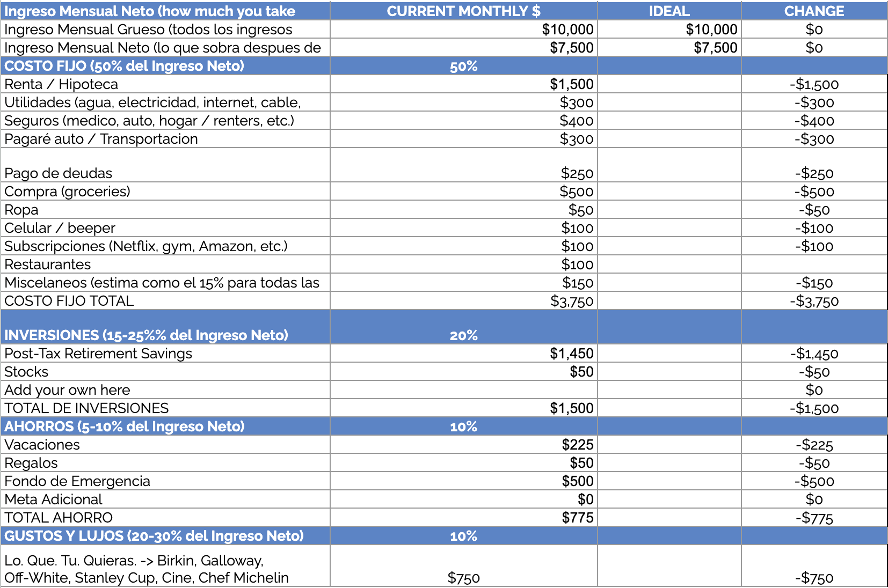Select the Vacaciones row label
The height and width of the screenshot is (588, 888).
(42, 445)
